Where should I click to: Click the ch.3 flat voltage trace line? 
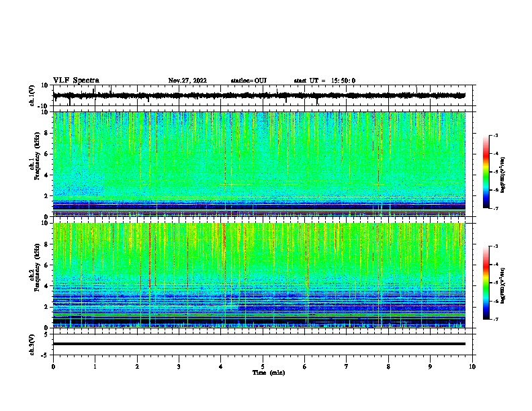point(259,344)
